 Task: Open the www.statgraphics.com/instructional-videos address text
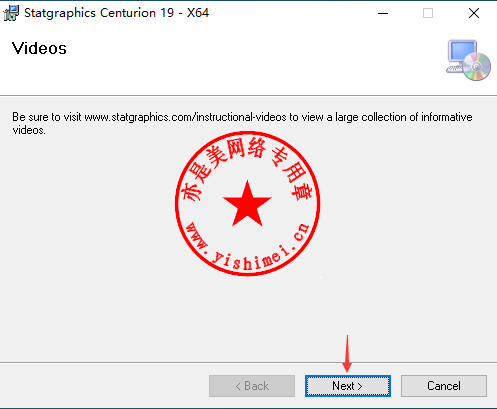coord(185,117)
